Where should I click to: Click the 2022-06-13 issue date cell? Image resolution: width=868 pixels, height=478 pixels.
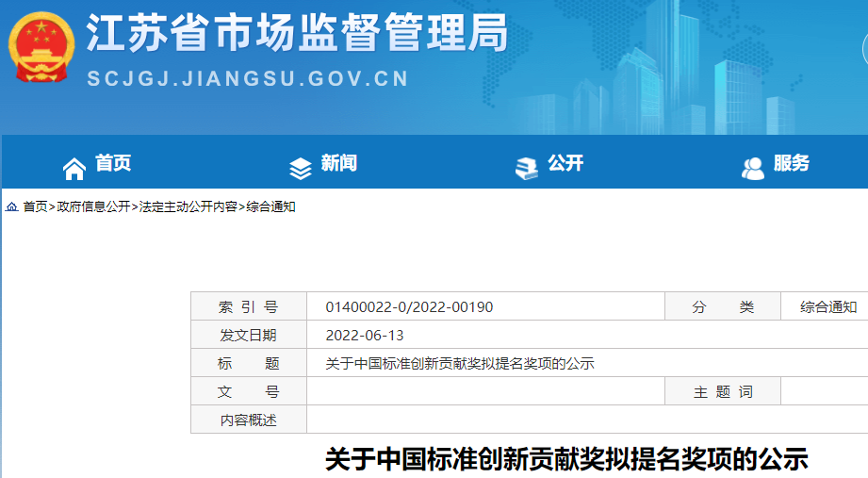coord(365,336)
